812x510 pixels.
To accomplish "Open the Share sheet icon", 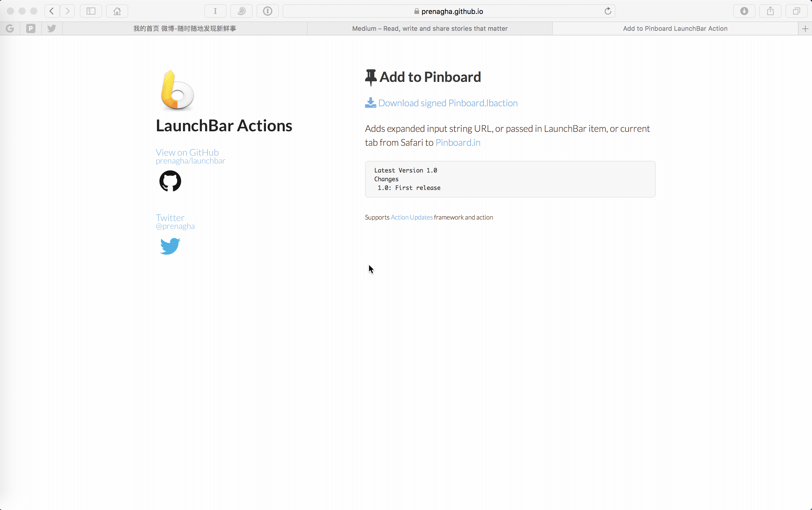I will (770, 11).
